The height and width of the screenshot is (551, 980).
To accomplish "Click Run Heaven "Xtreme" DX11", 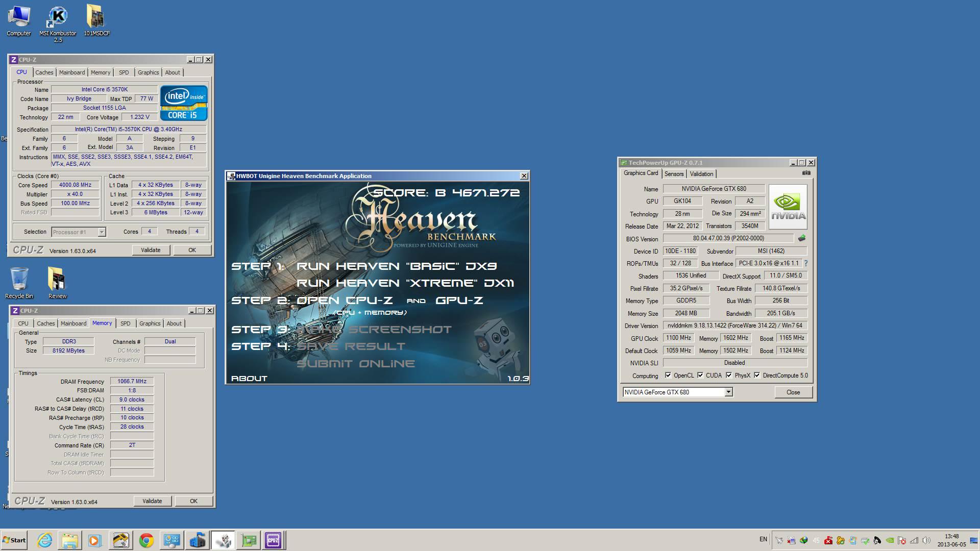I will 405,283.
